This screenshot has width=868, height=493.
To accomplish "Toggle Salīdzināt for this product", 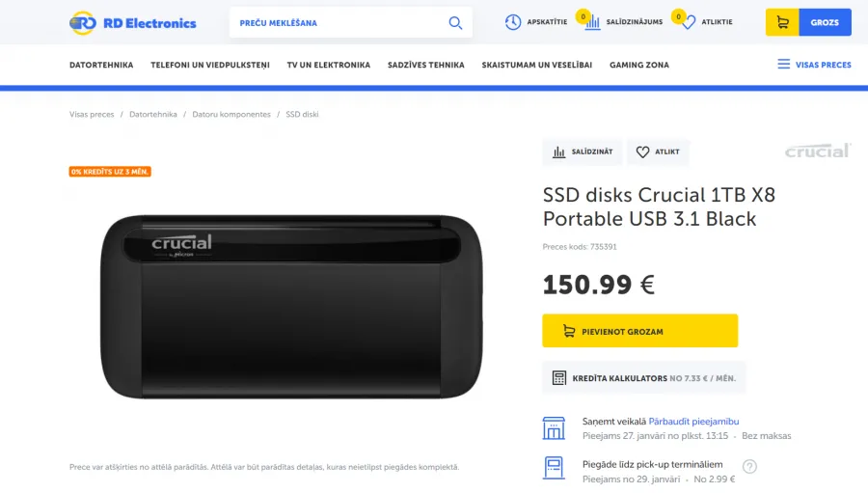I will pos(583,151).
